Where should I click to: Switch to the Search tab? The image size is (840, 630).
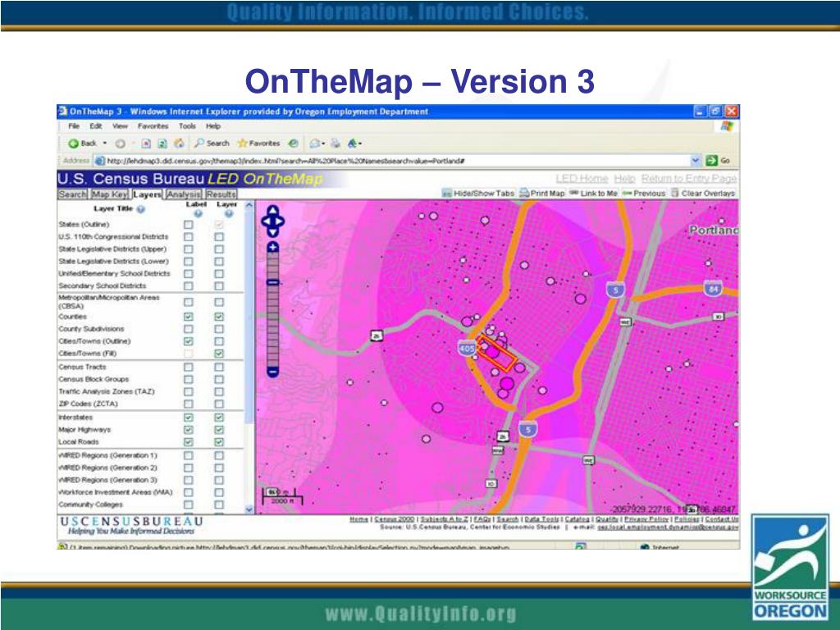point(72,194)
